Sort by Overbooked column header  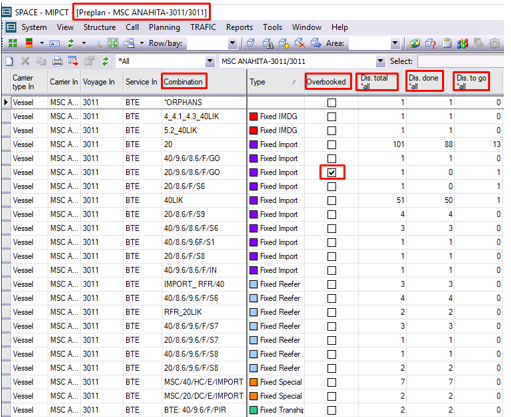click(326, 82)
